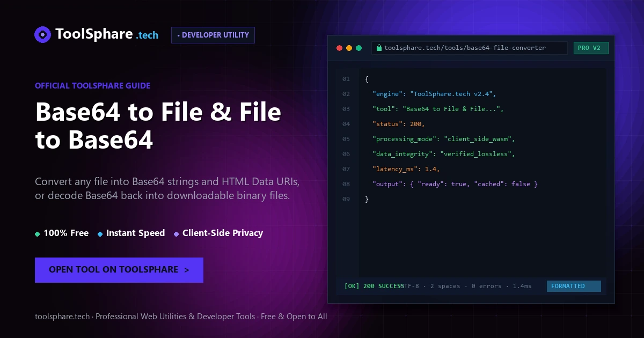Click the blue bullet beside Instant Speed
Viewport: 644px width, 338px height.
[100, 234]
